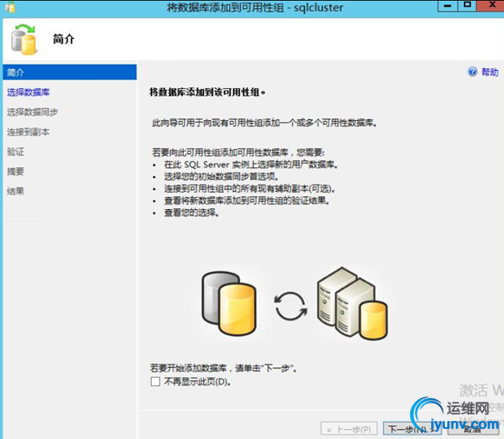Minimize the sqlcluster wizard window
The image size is (504, 439).
448,5
